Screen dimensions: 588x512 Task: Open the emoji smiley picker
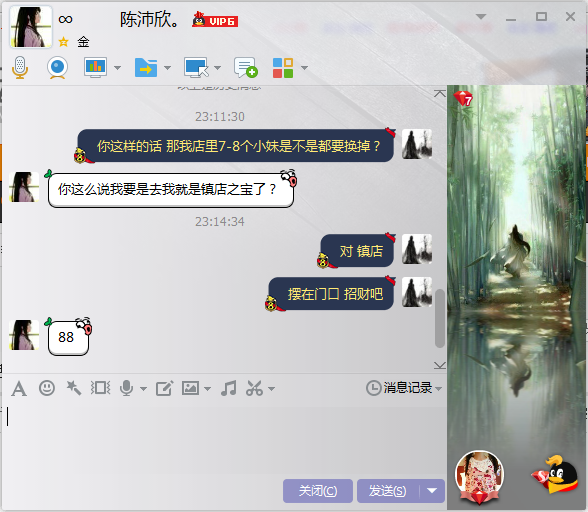click(46, 388)
